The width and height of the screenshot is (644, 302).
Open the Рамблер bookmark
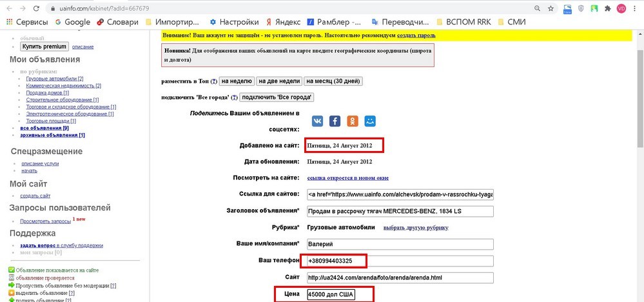335,22
